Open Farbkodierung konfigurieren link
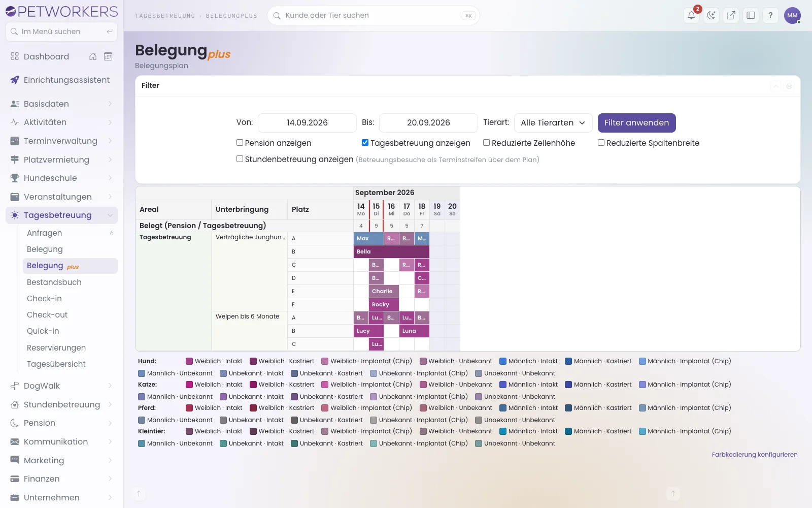Screen dimensions: 812x508 tap(755, 455)
